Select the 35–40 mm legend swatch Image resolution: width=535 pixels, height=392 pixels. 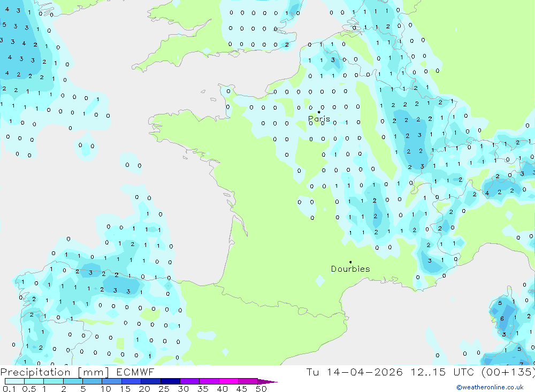[x=209, y=381]
